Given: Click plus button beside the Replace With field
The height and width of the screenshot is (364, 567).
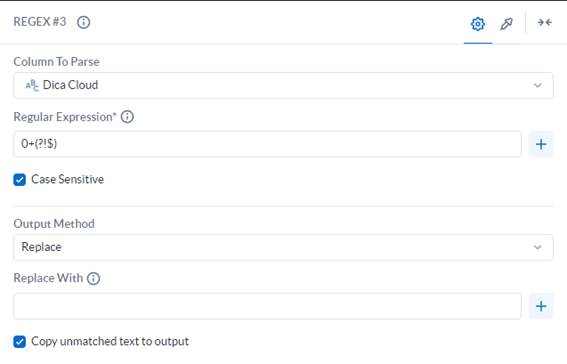Looking at the screenshot, I should point(541,306).
